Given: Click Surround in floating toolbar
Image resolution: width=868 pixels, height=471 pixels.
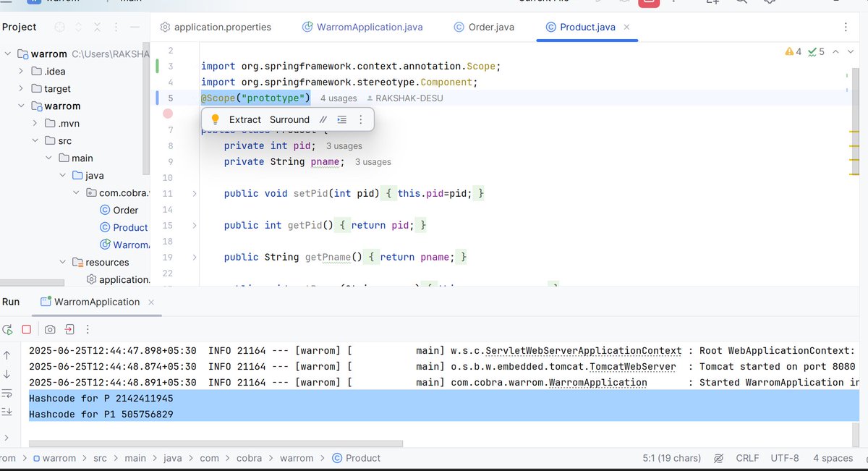Looking at the screenshot, I should point(289,119).
